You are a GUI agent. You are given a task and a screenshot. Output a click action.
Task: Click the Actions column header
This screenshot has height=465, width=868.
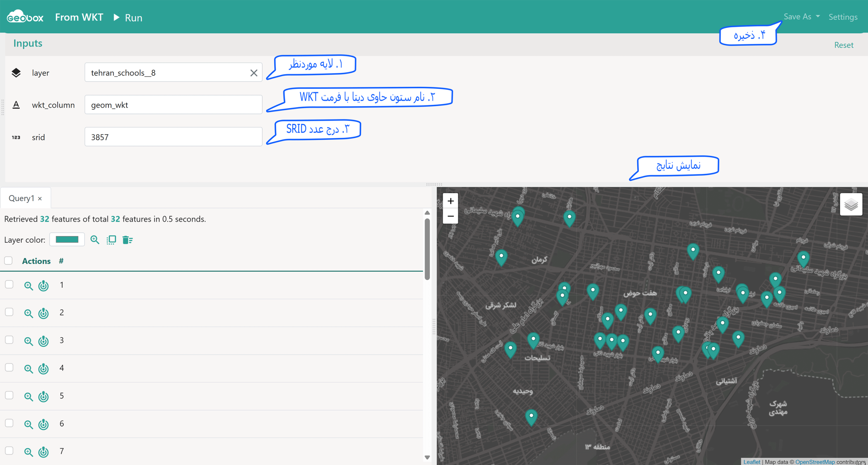pos(36,261)
